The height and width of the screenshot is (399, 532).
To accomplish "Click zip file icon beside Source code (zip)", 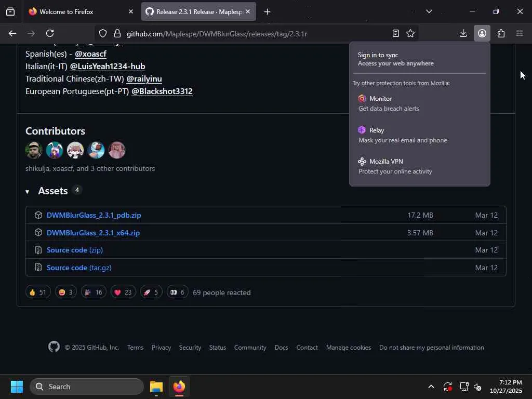I will [38, 250].
